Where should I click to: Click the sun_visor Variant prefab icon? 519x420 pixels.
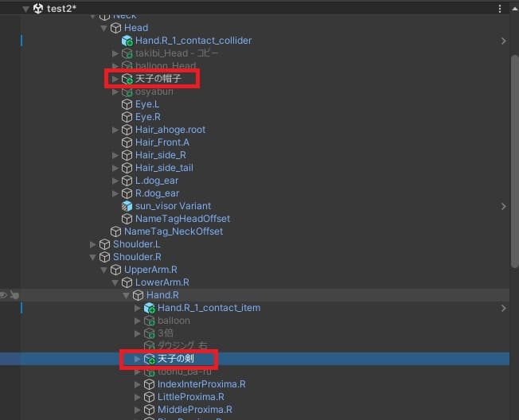(x=127, y=206)
